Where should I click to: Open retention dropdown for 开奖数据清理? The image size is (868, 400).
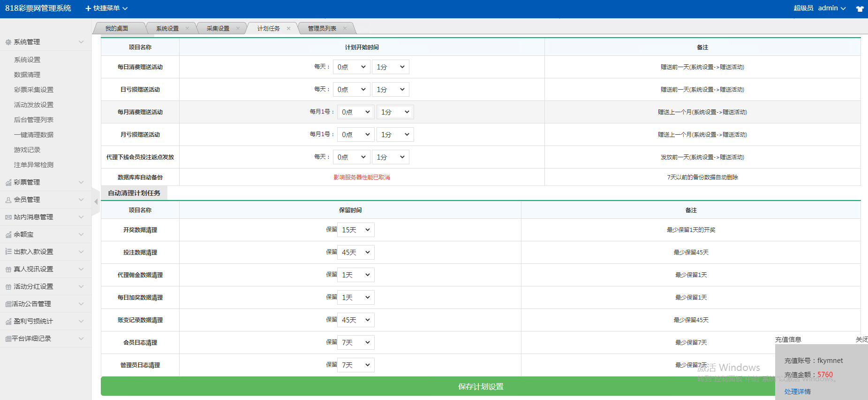point(356,230)
